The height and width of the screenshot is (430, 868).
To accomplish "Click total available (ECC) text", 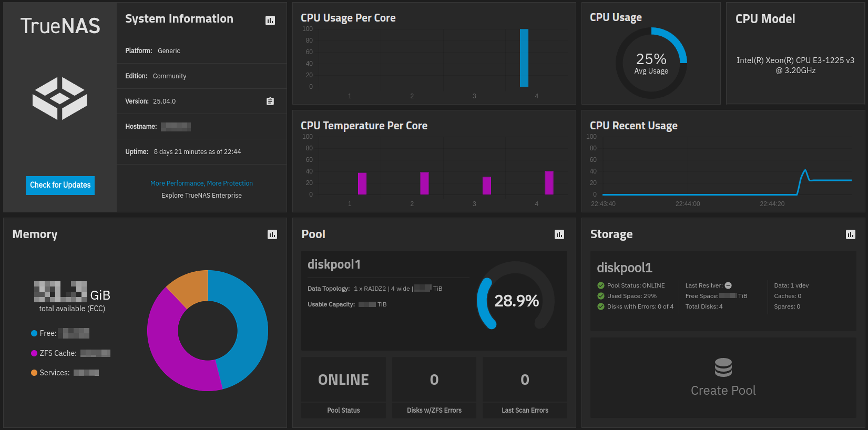I will pyautogui.click(x=72, y=309).
